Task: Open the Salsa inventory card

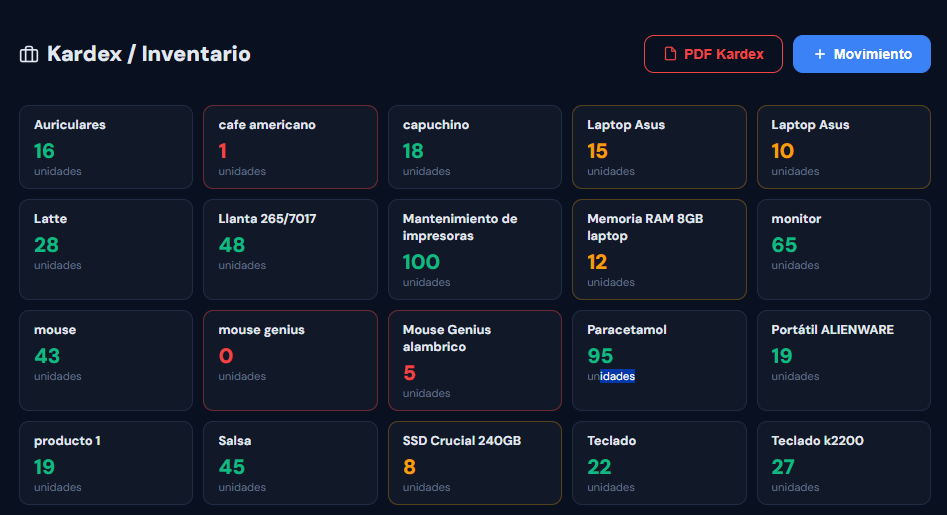Action: tap(291, 463)
